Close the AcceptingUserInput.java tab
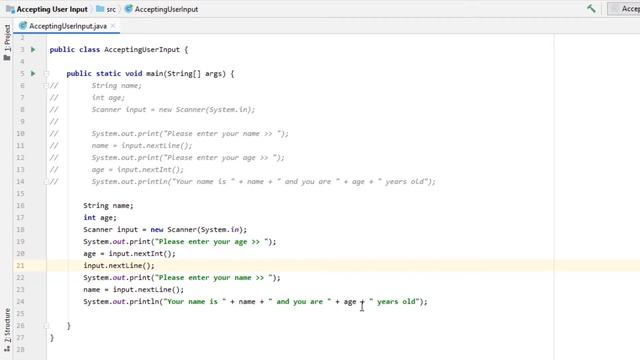The width and height of the screenshot is (640, 360). click(x=113, y=26)
